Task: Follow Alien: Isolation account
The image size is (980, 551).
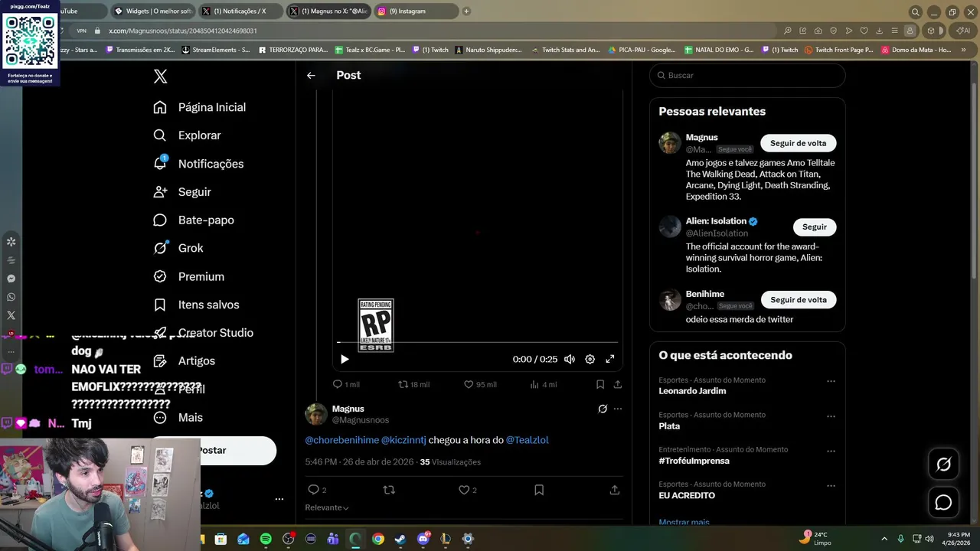Action: coord(815,227)
